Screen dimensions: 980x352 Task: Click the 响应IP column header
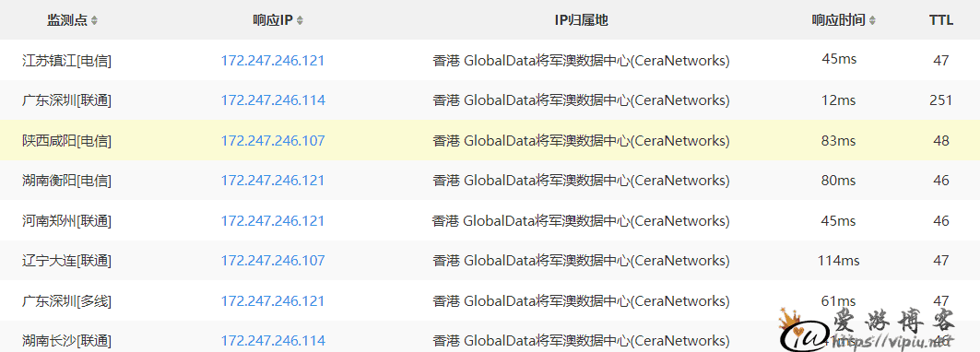point(273,20)
